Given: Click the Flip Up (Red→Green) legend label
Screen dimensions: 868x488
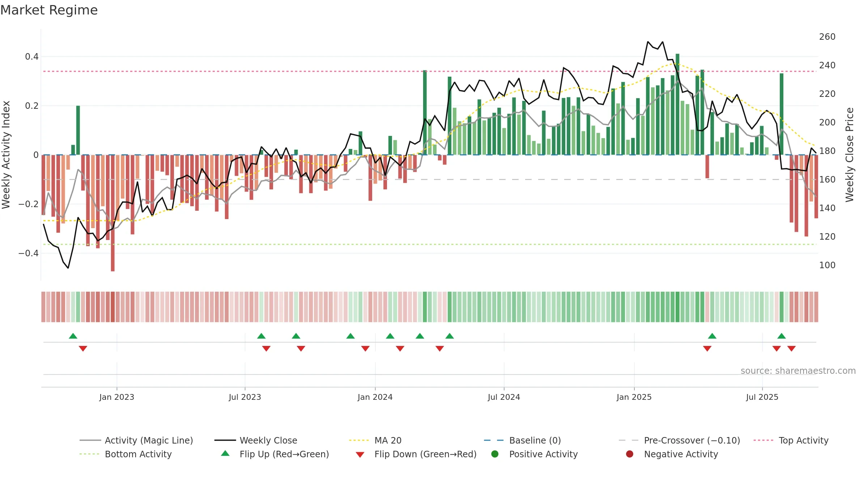Looking at the screenshot, I should (x=284, y=454).
